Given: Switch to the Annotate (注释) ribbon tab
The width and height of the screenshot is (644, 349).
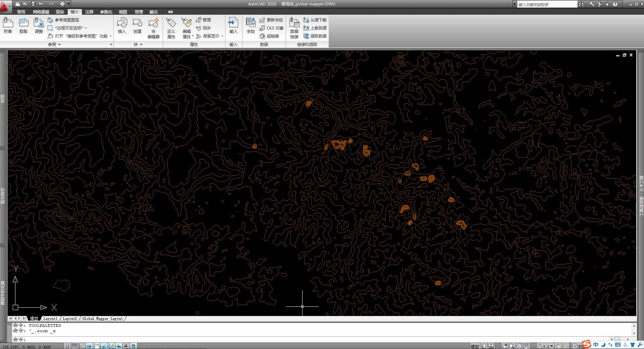Looking at the screenshot, I should (89, 12).
